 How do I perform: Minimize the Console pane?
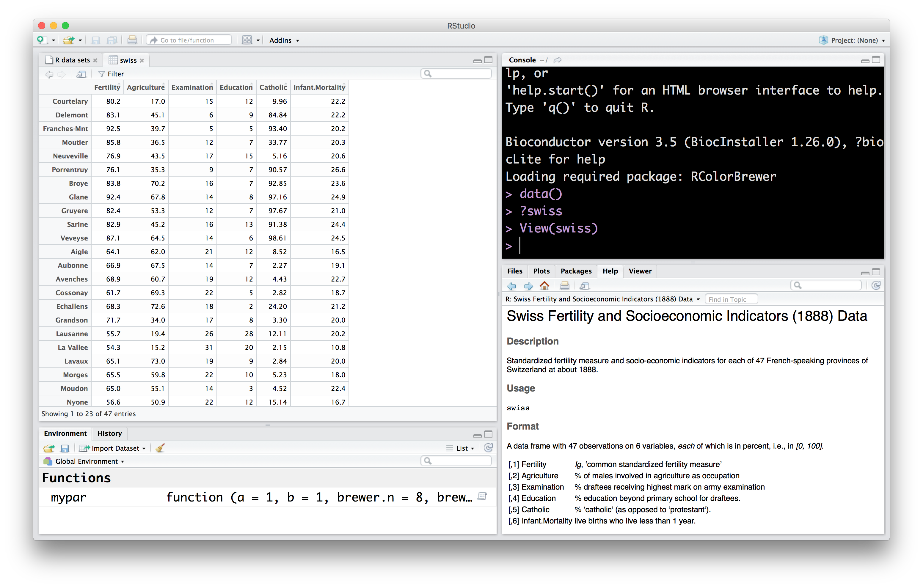[x=865, y=61]
